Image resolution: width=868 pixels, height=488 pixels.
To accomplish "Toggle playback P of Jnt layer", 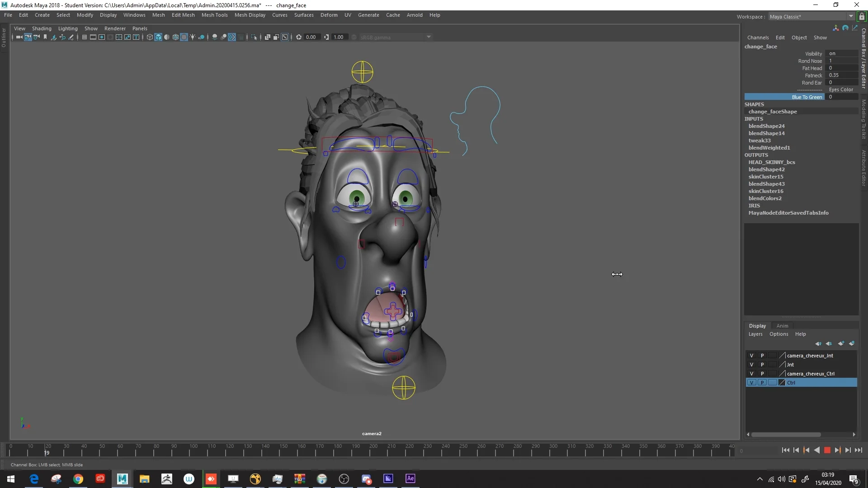I will [x=762, y=365].
